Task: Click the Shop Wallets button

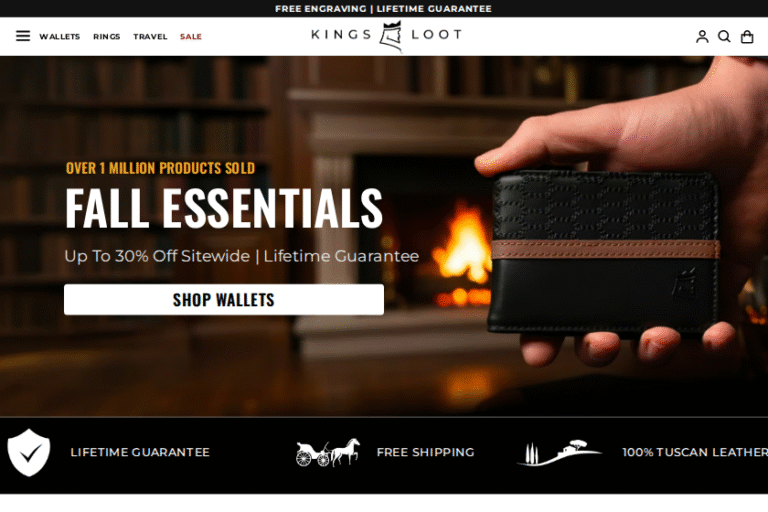Action: 224,299
